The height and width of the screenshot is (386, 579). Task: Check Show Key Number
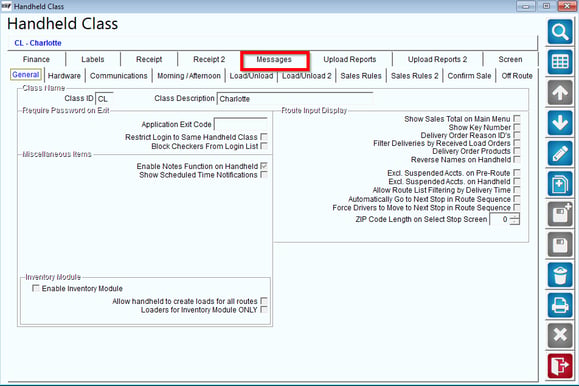click(517, 127)
